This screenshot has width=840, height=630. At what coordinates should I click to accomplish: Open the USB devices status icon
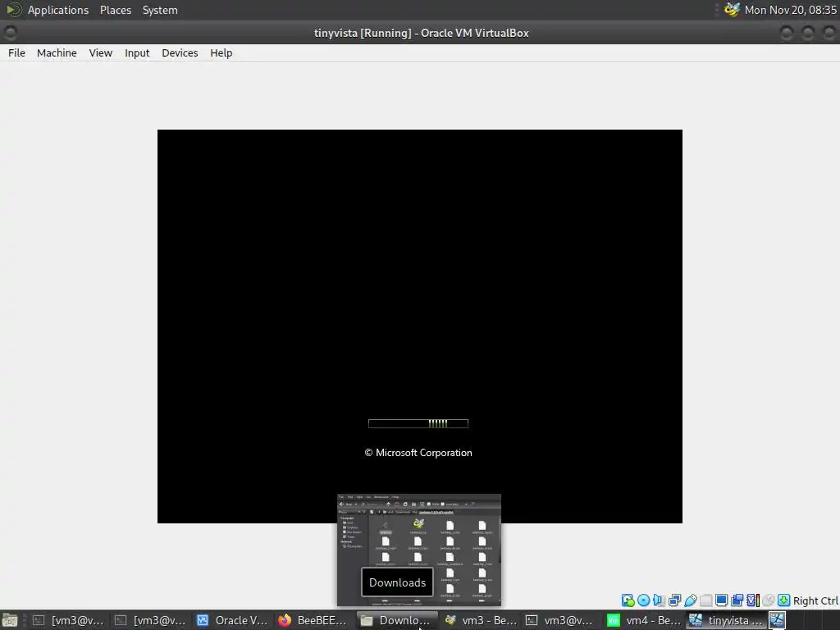point(690,600)
